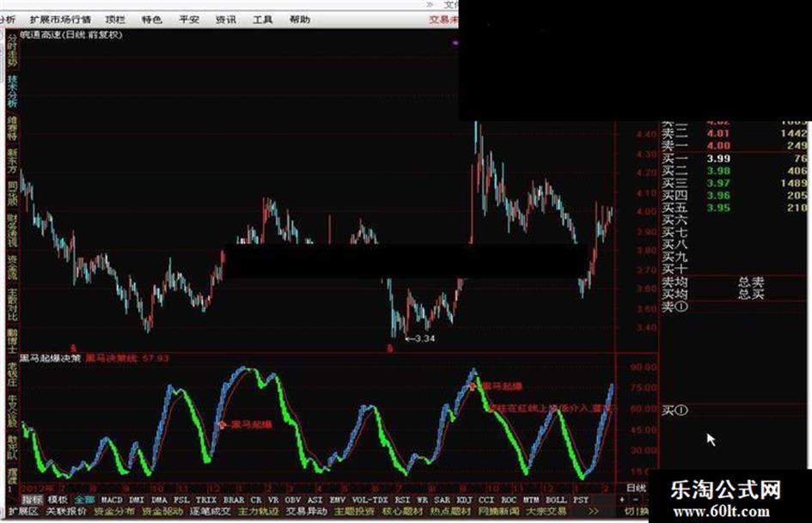Click the minus zoom button beside indicators
The height and width of the screenshot is (523, 812).
(635, 500)
